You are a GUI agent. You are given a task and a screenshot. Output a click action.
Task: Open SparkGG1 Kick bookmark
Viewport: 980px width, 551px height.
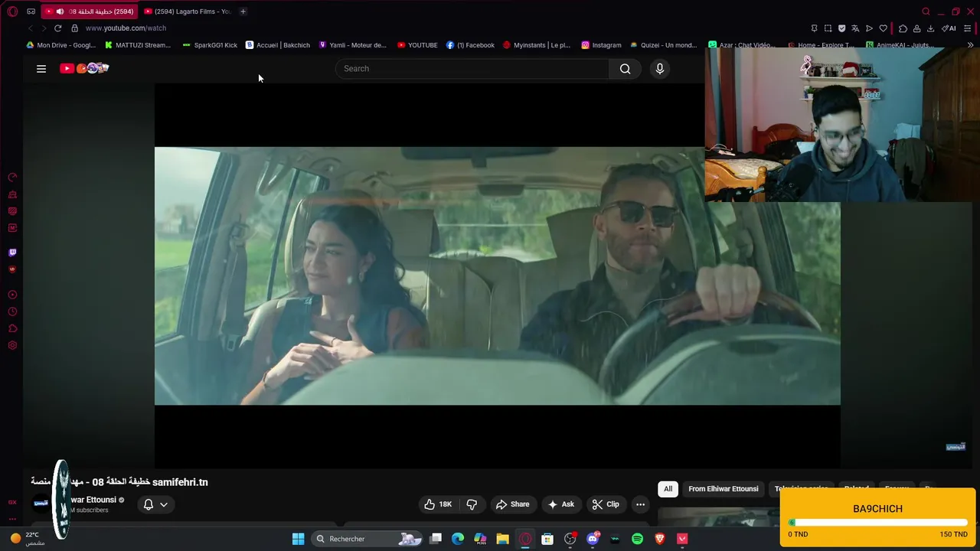point(210,45)
